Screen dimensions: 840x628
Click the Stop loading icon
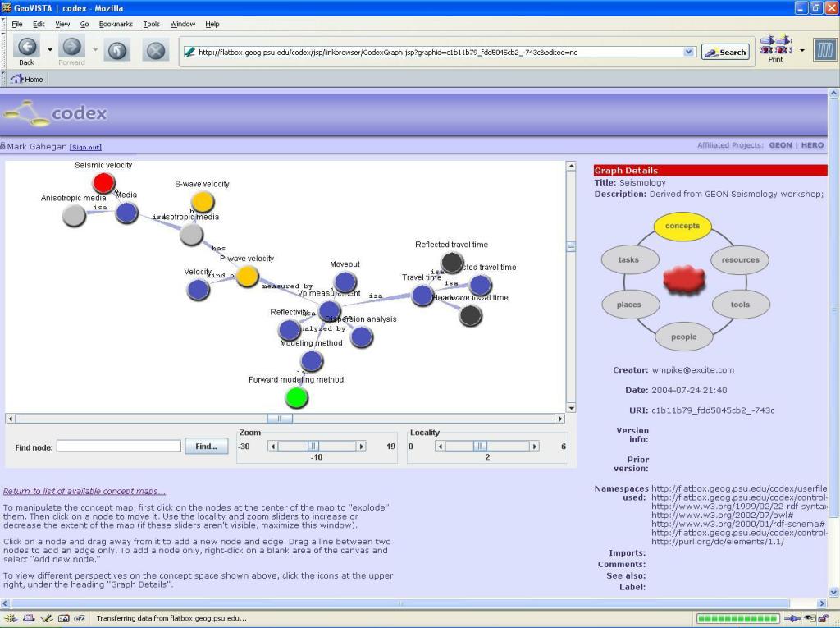click(156, 51)
